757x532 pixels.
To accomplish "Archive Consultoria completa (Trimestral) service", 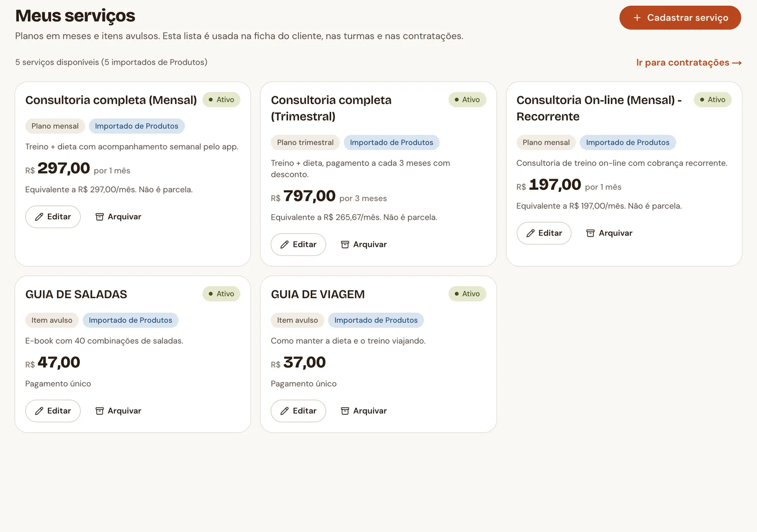I will tap(364, 244).
